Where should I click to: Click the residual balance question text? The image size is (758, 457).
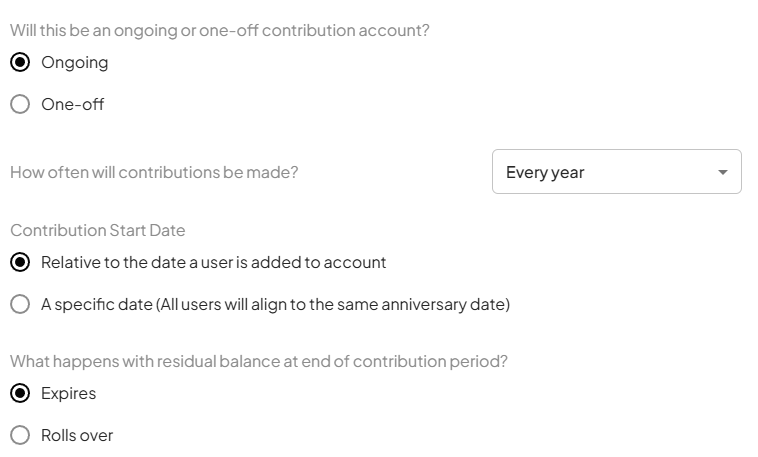tap(258, 361)
